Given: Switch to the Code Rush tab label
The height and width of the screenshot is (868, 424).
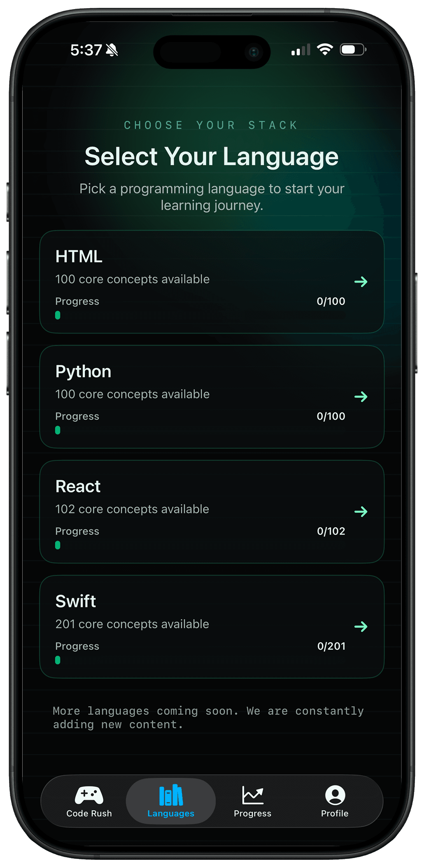Looking at the screenshot, I should click(x=89, y=813).
